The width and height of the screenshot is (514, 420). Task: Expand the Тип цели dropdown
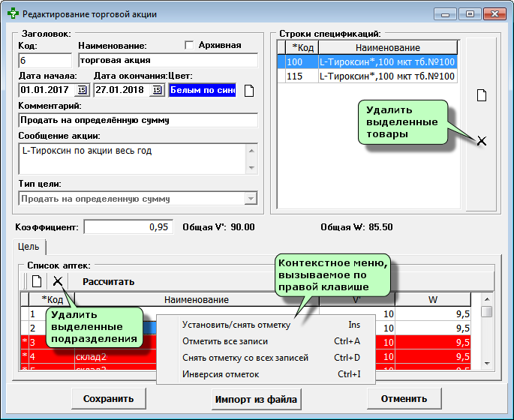[251, 199]
